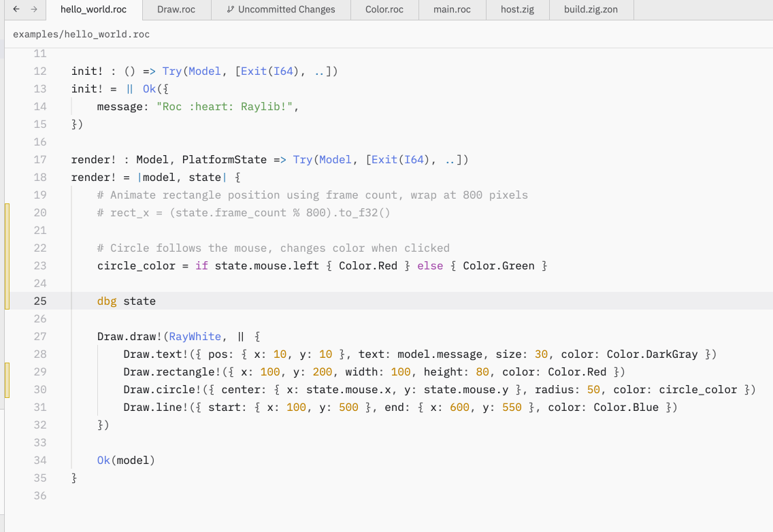773x532 pixels.
Task: Open the build.zig.zon tab
Action: (591, 10)
